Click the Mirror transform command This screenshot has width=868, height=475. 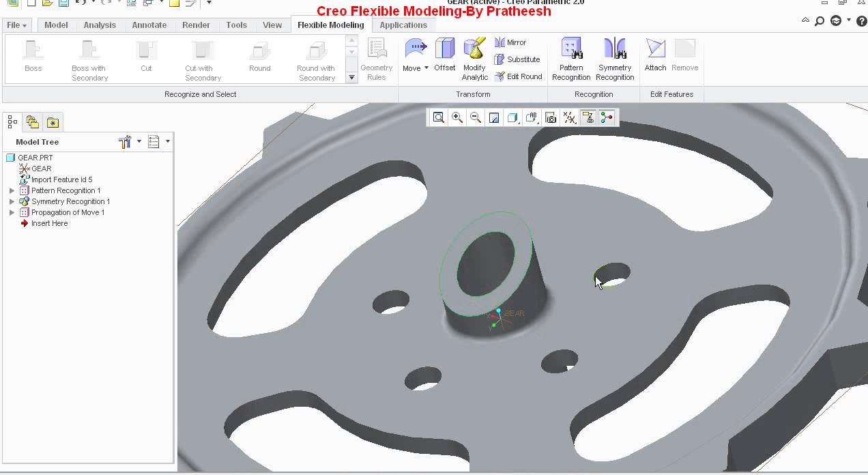coord(510,42)
